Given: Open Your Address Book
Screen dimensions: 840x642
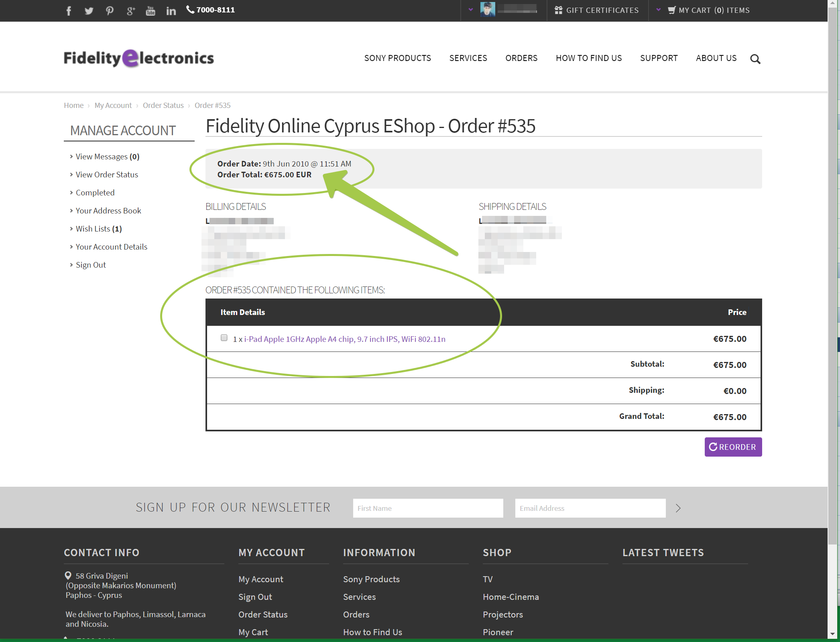Looking at the screenshot, I should tap(108, 211).
